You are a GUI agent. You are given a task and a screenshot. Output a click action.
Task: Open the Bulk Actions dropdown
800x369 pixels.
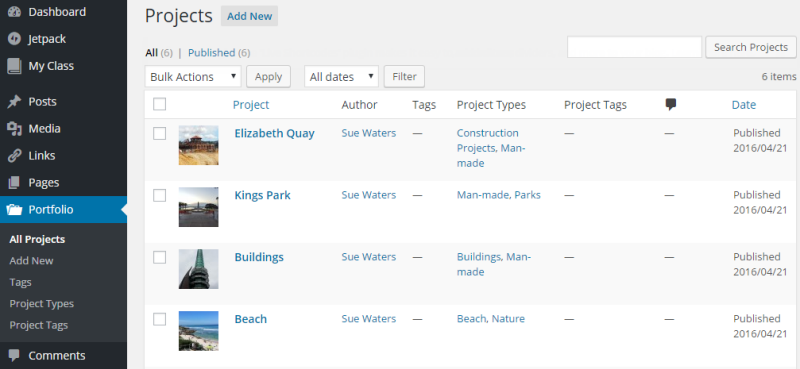pos(193,77)
